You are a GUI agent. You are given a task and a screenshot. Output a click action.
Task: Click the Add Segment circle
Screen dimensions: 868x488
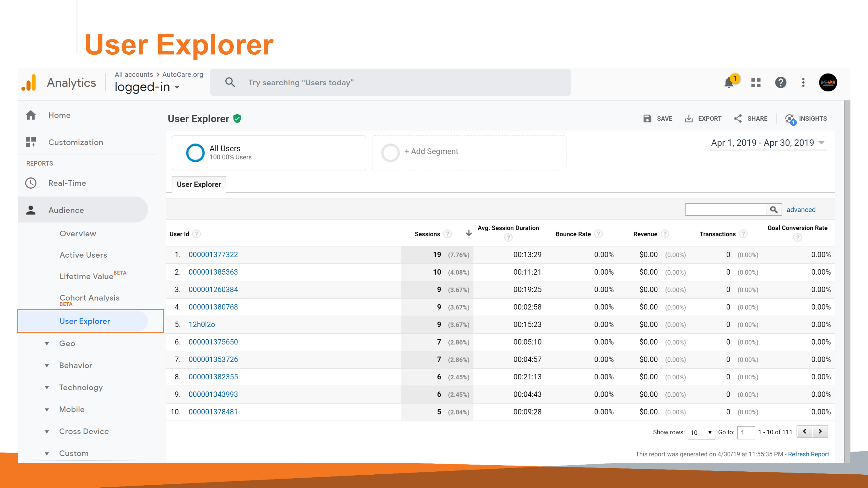390,153
